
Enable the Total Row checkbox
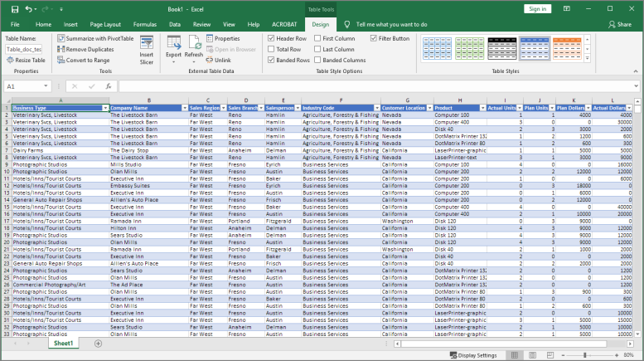[x=271, y=49]
